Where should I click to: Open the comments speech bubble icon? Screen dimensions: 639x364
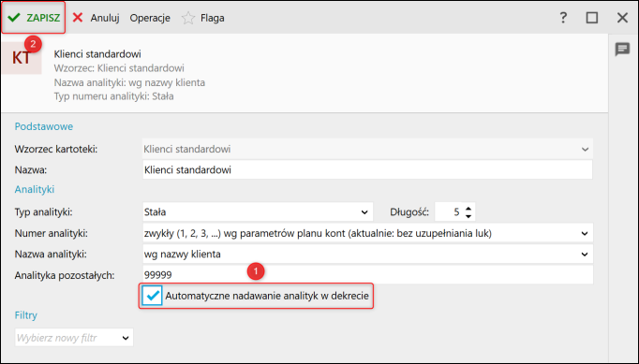pyautogui.click(x=622, y=50)
